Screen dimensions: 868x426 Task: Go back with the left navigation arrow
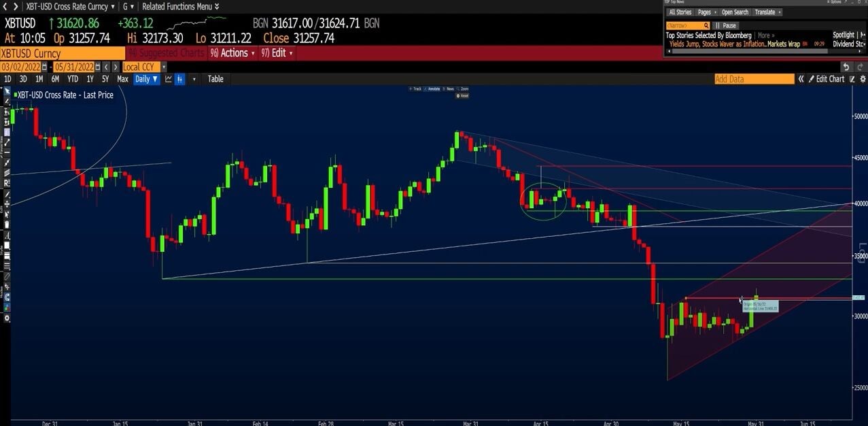point(5,6)
